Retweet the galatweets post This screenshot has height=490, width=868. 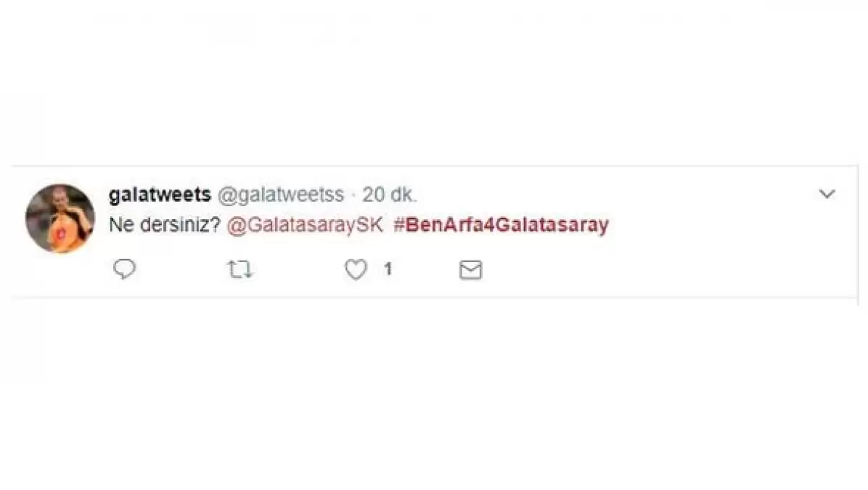[239, 269]
